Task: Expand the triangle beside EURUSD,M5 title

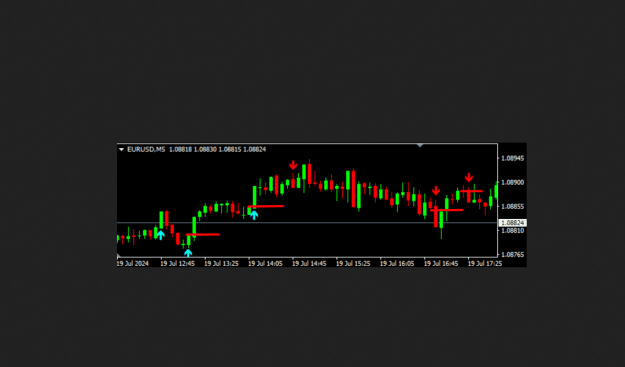Action: (121, 149)
